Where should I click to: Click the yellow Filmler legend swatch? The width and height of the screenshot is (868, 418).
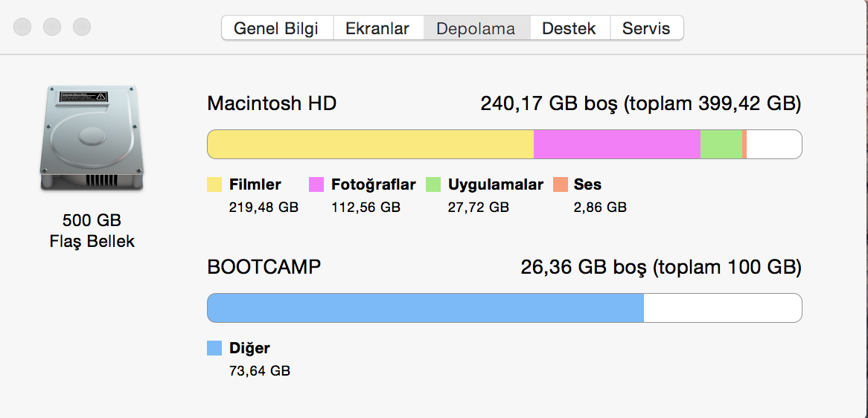(215, 184)
